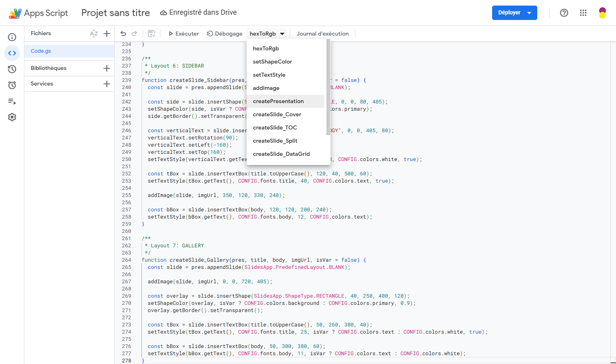Select createSlide_TOC in the function list

285,127
